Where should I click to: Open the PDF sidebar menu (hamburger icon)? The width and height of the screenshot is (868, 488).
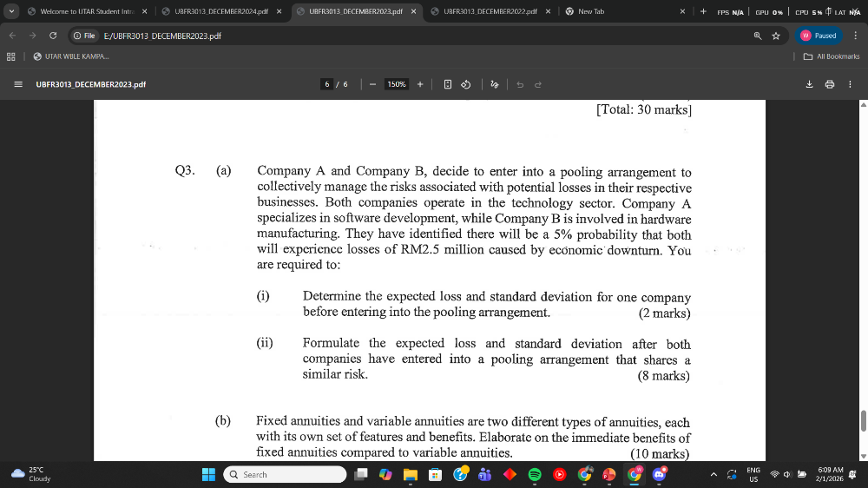point(17,84)
